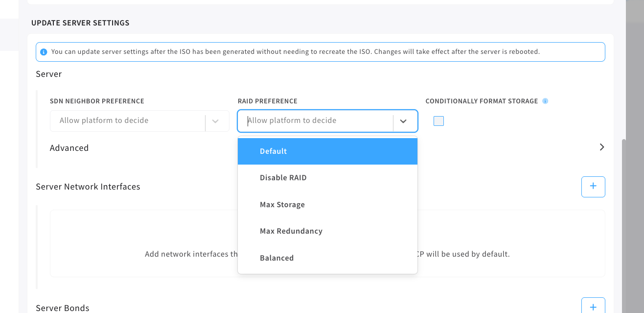This screenshot has height=313, width=644.
Task: Click the ISO update info banner text
Action: (296, 52)
